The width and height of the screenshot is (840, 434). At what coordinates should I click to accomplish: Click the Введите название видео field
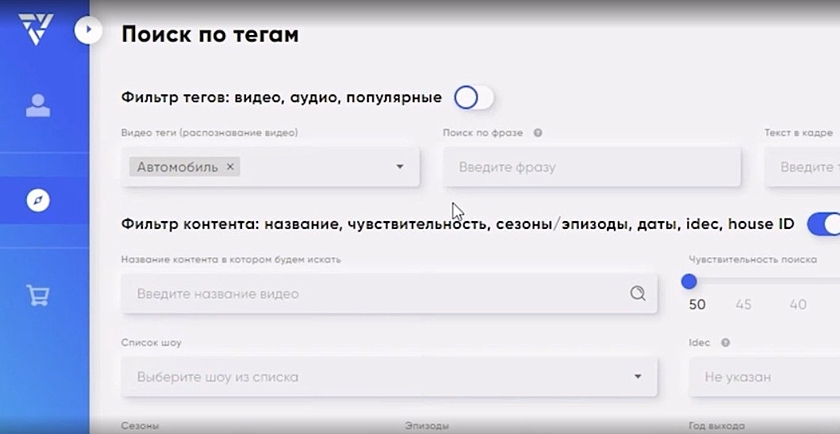coord(375,294)
